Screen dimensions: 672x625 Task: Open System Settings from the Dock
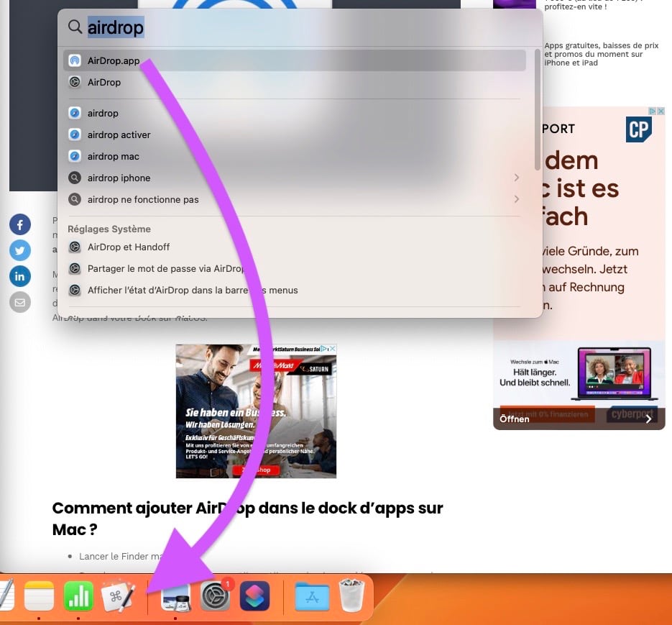pyautogui.click(x=216, y=596)
